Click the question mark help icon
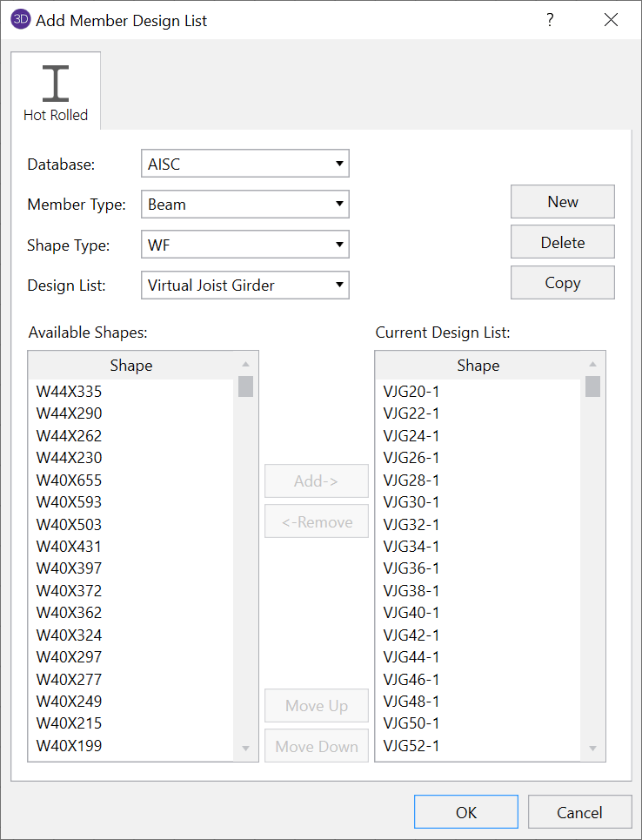Viewport: 642px width, 840px height. point(550,20)
